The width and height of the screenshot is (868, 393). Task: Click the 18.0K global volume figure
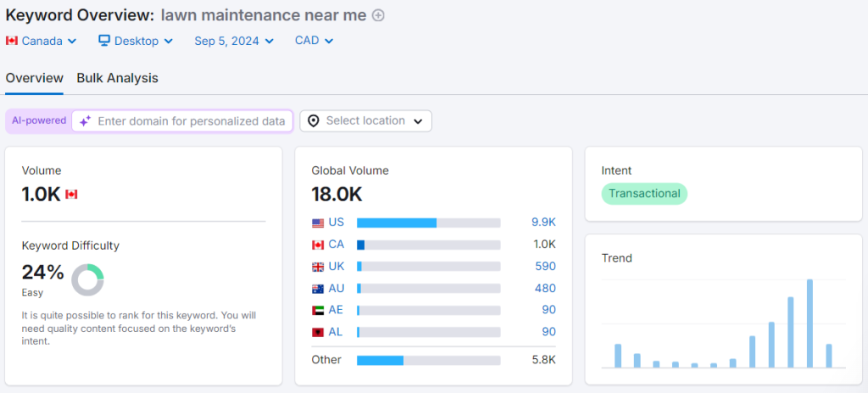(337, 194)
